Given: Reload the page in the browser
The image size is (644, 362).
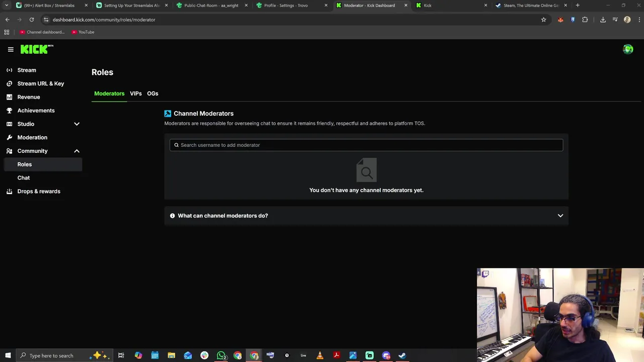Looking at the screenshot, I should pyautogui.click(x=31, y=20).
